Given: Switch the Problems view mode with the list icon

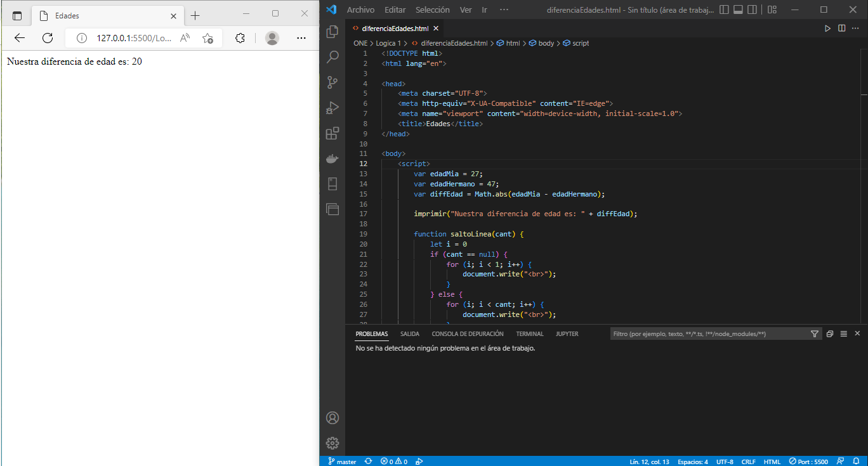Looking at the screenshot, I should pos(844,333).
